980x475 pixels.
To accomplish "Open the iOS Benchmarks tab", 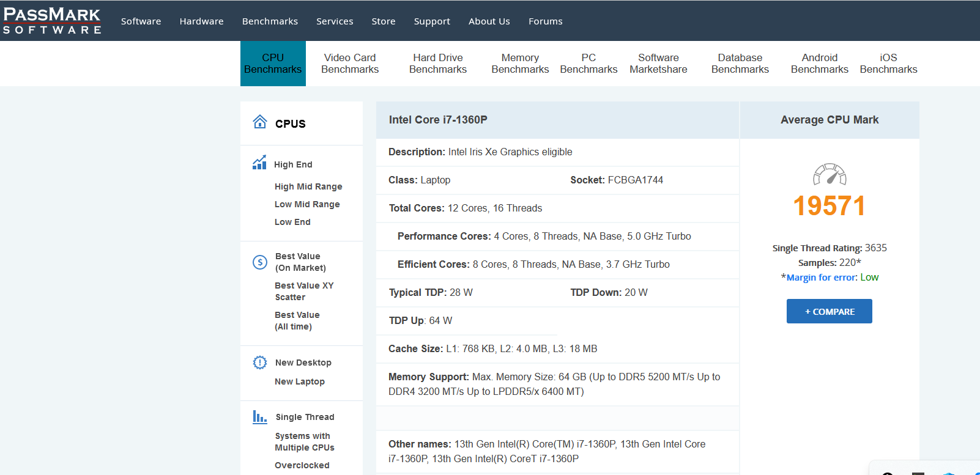I will 888,64.
